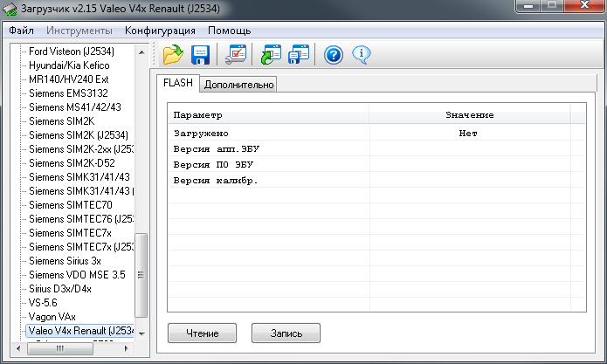Screen dimensions: 607x364
Task: Open the Инструменты menu
Action: 79,31
